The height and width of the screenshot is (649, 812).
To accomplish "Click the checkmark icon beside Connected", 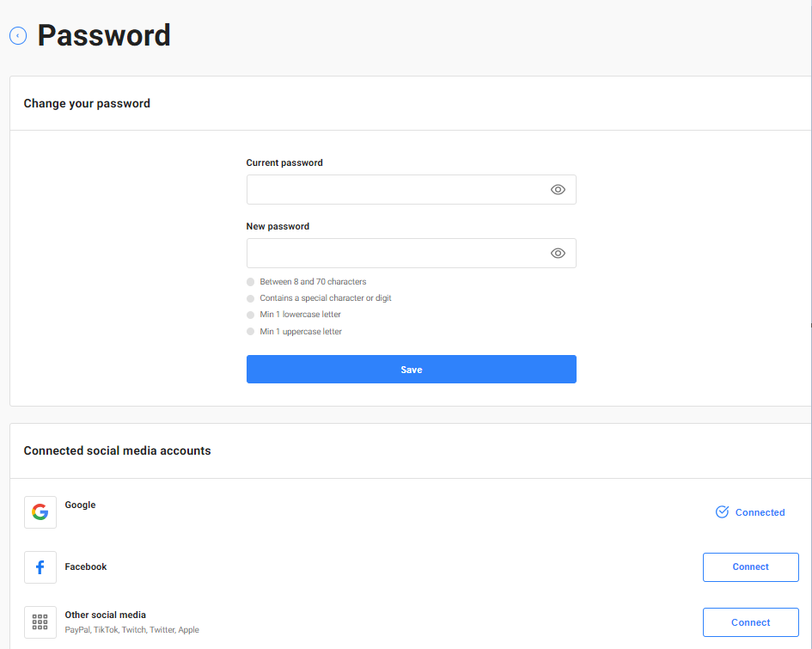I will point(722,511).
